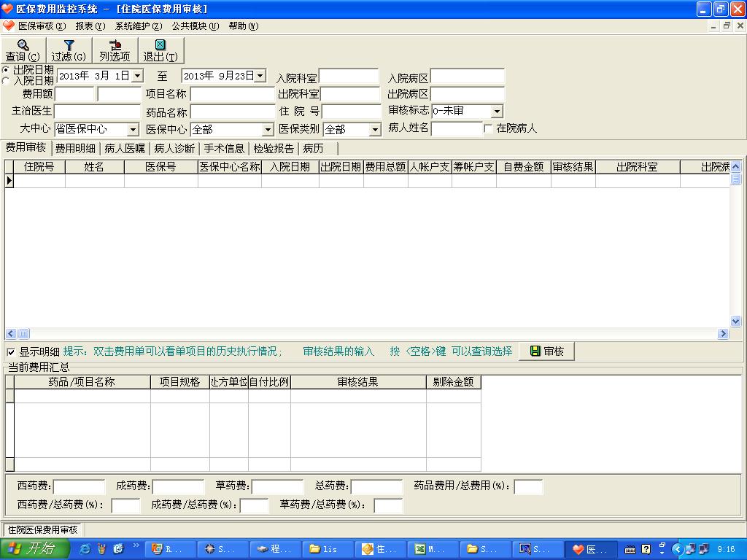
Task: Expand the 医保中心 全部 dropdown
Action: tap(268, 130)
